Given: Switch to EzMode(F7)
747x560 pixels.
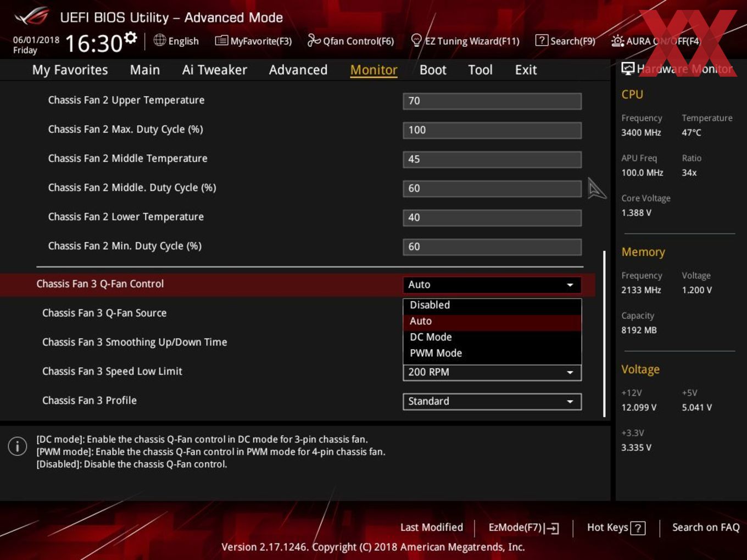Looking at the screenshot, I should [523, 528].
